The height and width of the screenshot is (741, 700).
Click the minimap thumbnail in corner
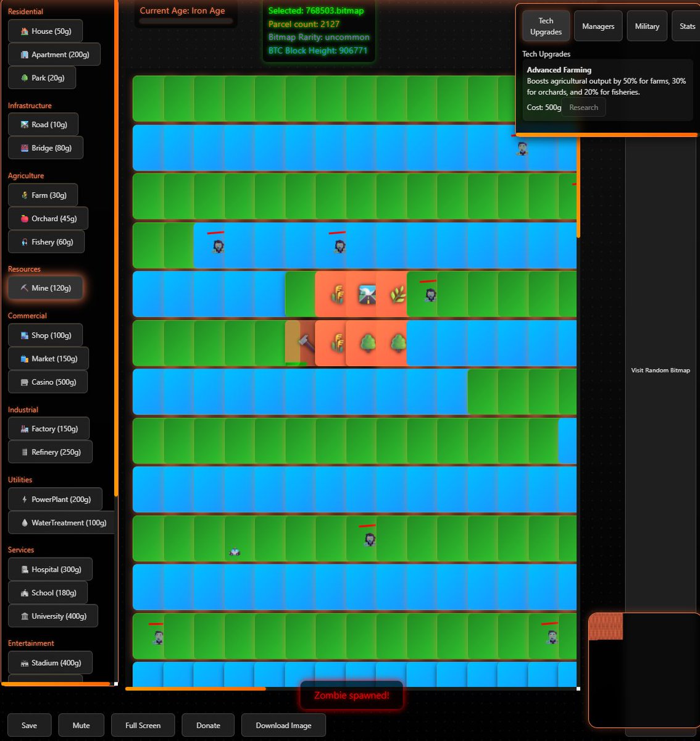(x=606, y=627)
